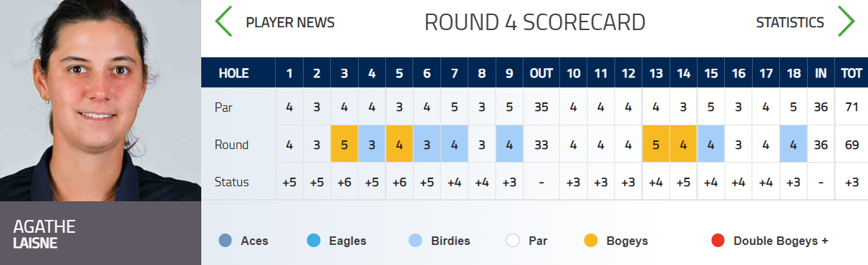Click the hole 18 birdie score cell
868x265 pixels.
(794, 145)
